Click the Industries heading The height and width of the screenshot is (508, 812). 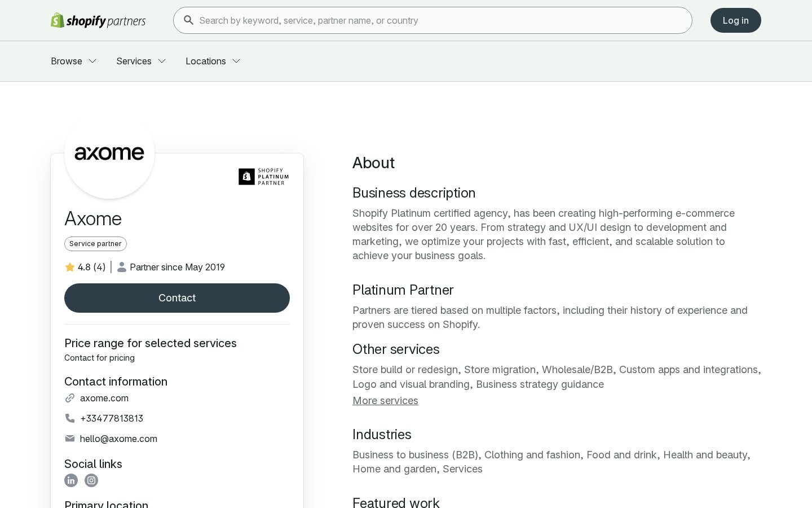pos(382,435)
